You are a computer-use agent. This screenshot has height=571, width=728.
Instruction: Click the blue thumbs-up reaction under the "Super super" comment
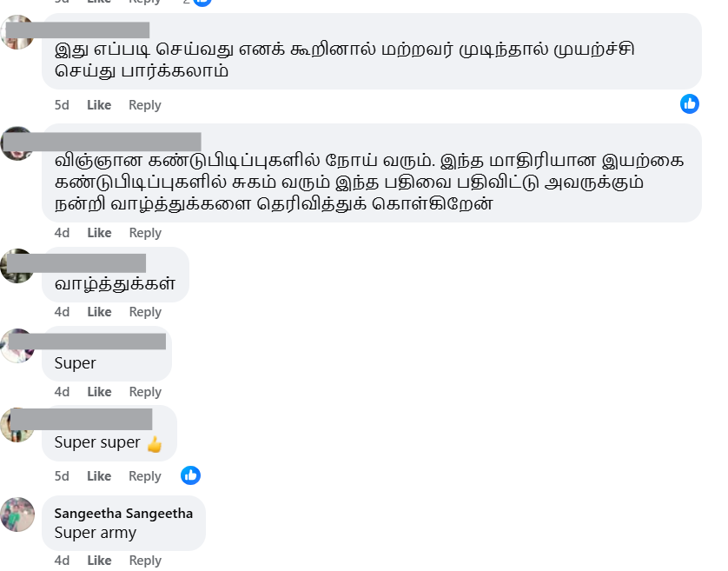pyautogui.click(x=190, y=475)
